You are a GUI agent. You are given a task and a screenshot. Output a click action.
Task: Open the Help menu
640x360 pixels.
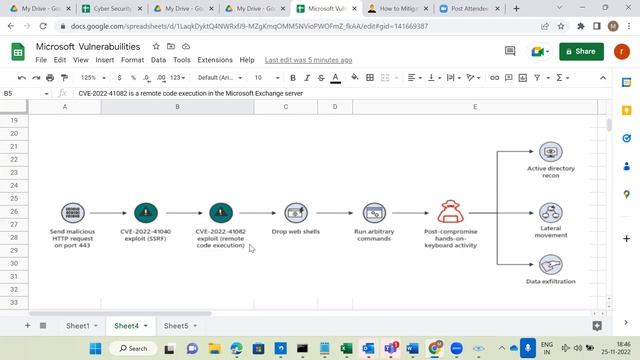click(247, 60)
